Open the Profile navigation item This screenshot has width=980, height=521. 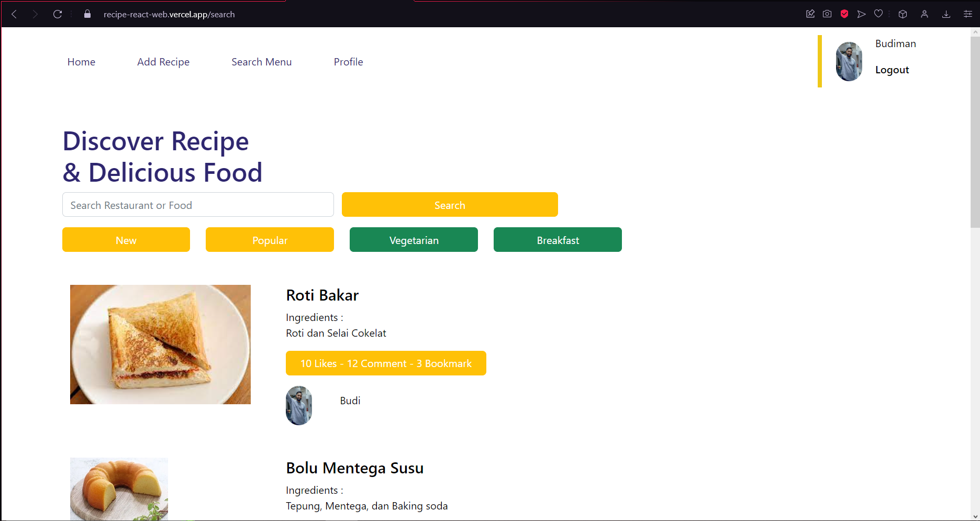[x=348, y=62]
